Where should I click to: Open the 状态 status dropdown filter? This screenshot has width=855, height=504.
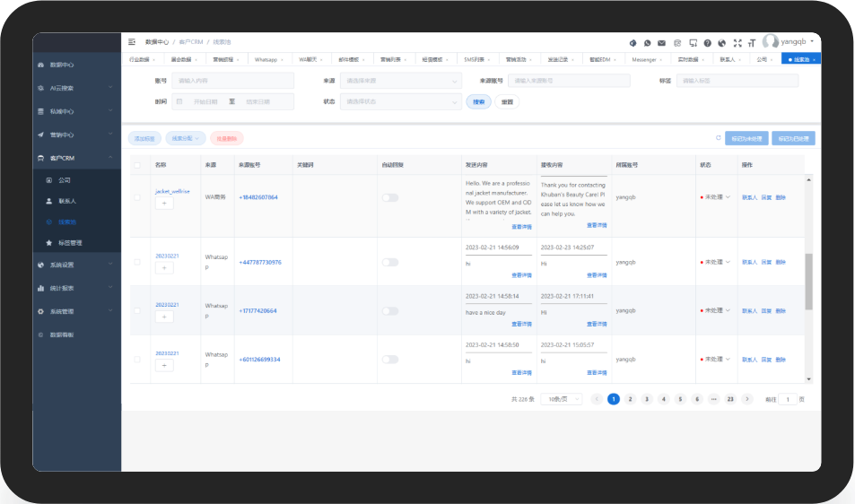(401, 101)
